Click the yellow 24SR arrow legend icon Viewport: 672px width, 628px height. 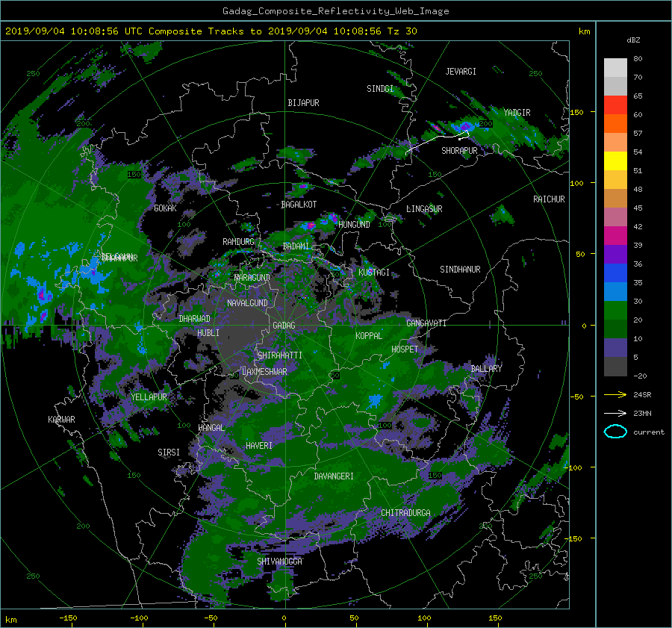pyautogui.click(x=615, y=394)
